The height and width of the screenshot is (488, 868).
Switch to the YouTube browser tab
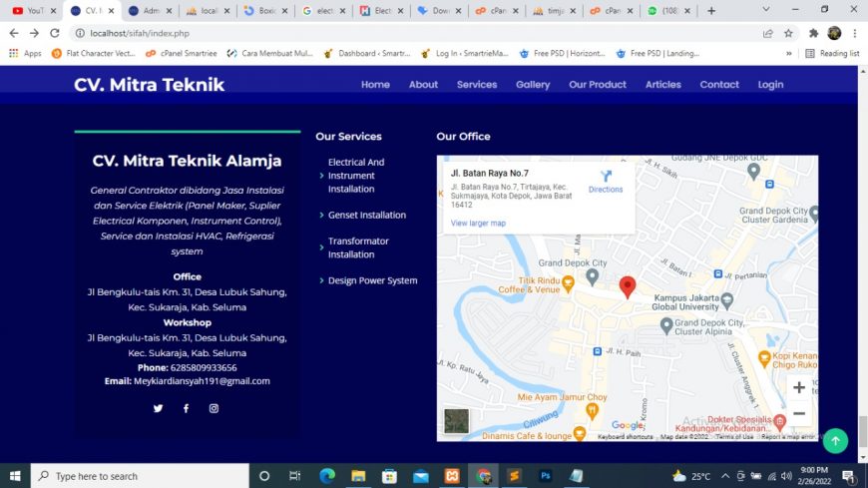tap(33, 11)
